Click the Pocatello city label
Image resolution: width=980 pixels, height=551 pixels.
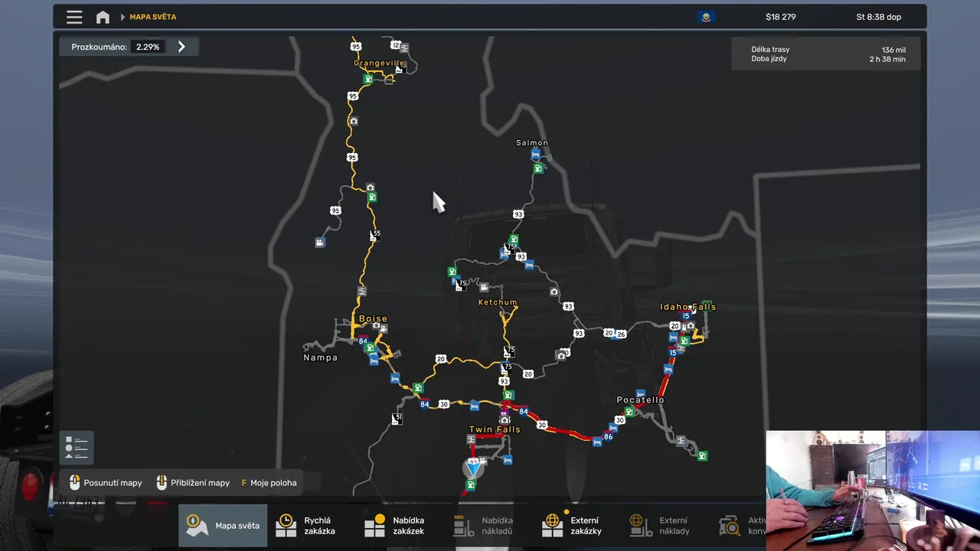click(640, 400)
